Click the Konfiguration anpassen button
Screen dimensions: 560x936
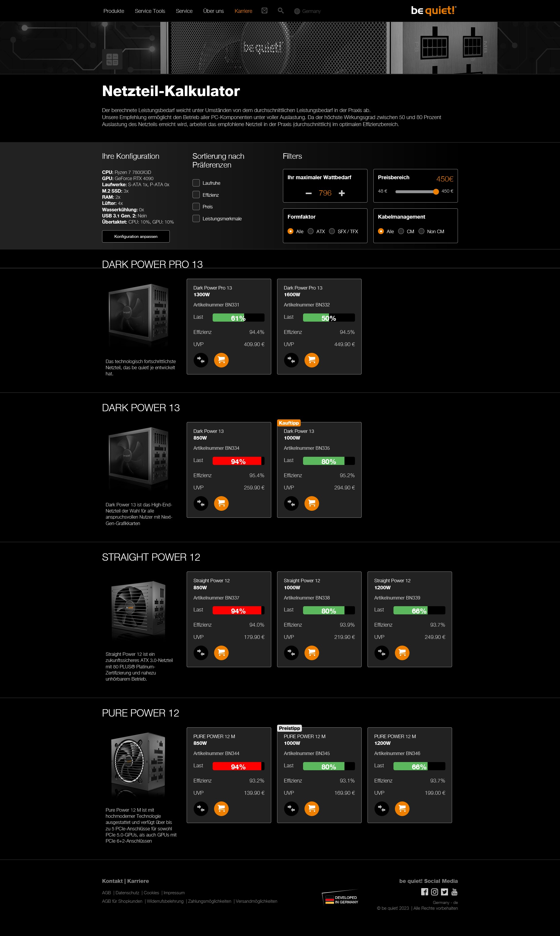(x=136, y=236)
